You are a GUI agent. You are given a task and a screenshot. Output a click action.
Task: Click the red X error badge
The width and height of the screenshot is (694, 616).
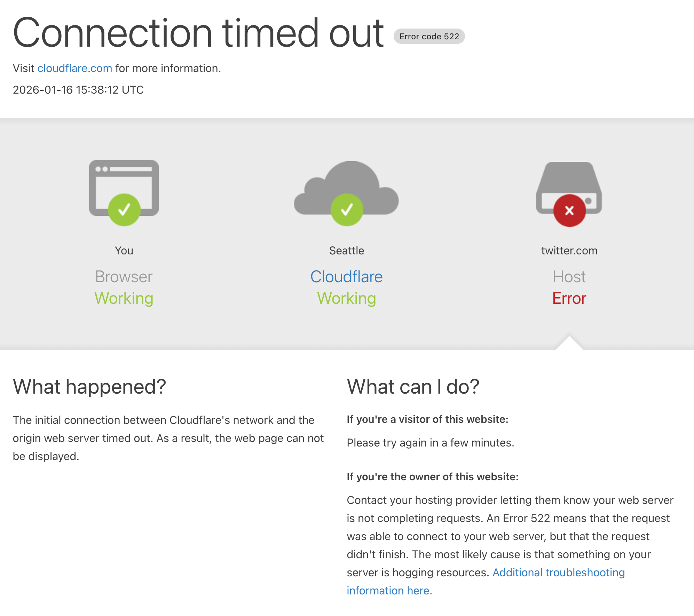569,211
